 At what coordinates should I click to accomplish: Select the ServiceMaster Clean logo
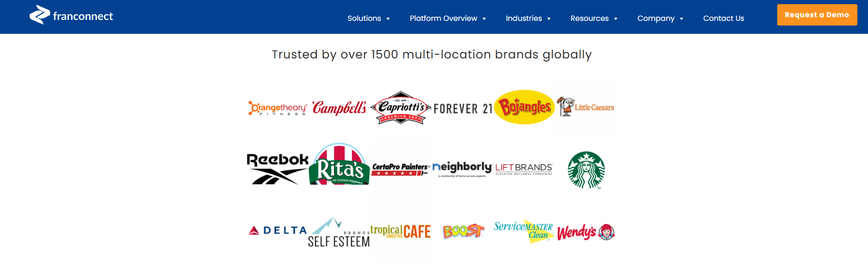[524, 231]
